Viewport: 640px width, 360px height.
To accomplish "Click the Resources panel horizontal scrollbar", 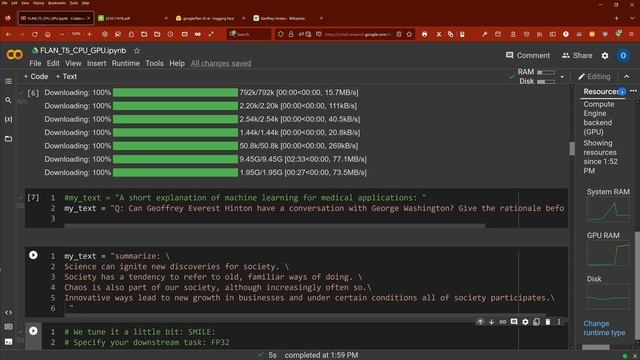I will click(596, 347).
